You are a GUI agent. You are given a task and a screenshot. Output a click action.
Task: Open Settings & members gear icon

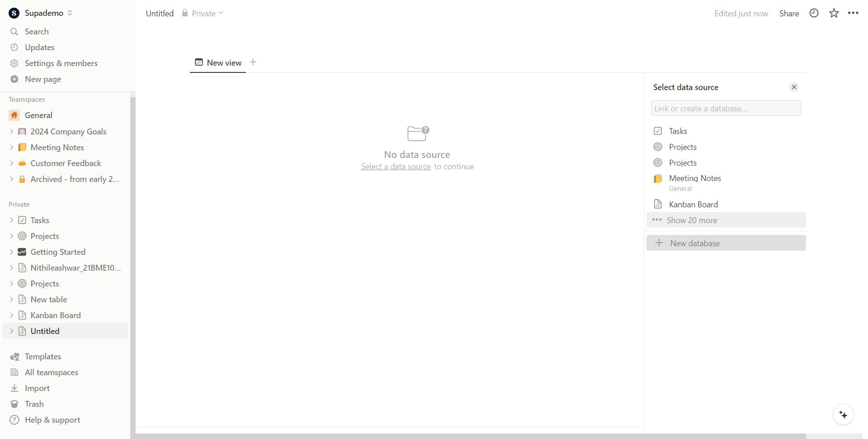click(x=14, y=63)
